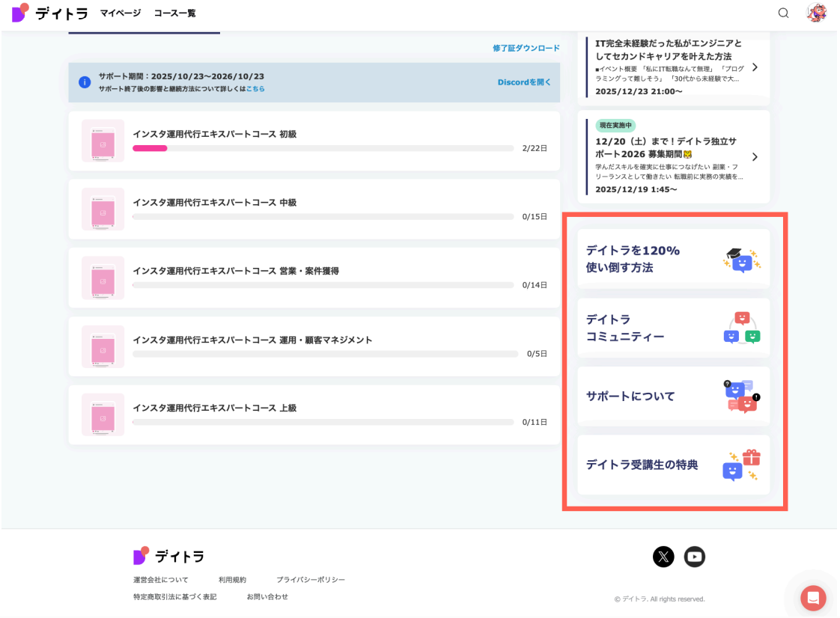The height and width of the screenshot is (618, 840).
Task: Open サポートについて card
Action: [673, 397]
